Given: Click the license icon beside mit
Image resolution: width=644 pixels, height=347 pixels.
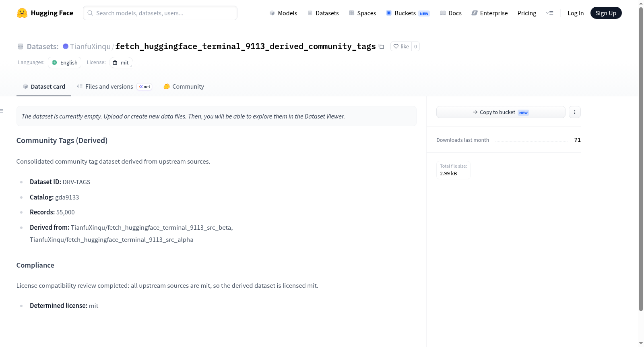Looking at the screenshot, I should click(115, 62).
